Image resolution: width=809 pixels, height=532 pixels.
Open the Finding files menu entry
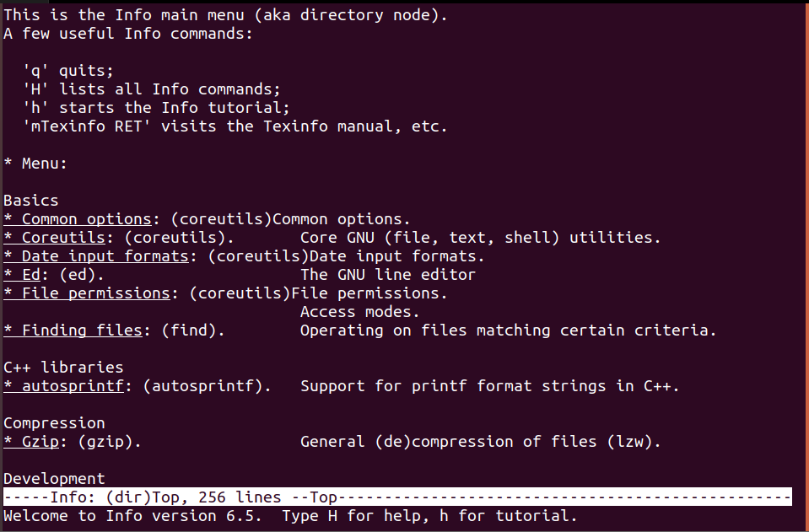(73, 330)
